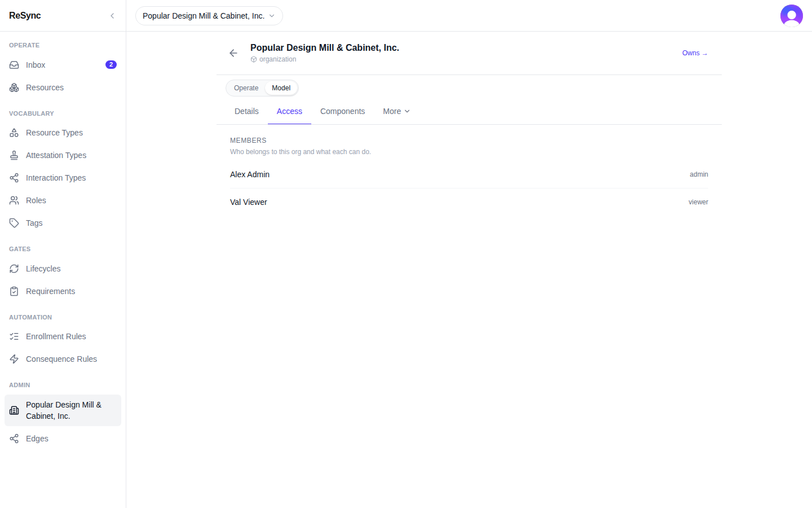The width and height of the screenshot is (812, 508).
Task: Open the Edges admin page
Action: click(x=63, y=439)
